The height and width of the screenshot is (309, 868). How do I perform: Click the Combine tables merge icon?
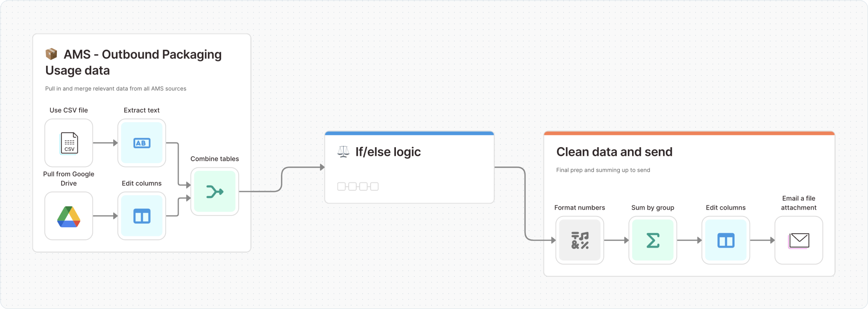(215, 192)
